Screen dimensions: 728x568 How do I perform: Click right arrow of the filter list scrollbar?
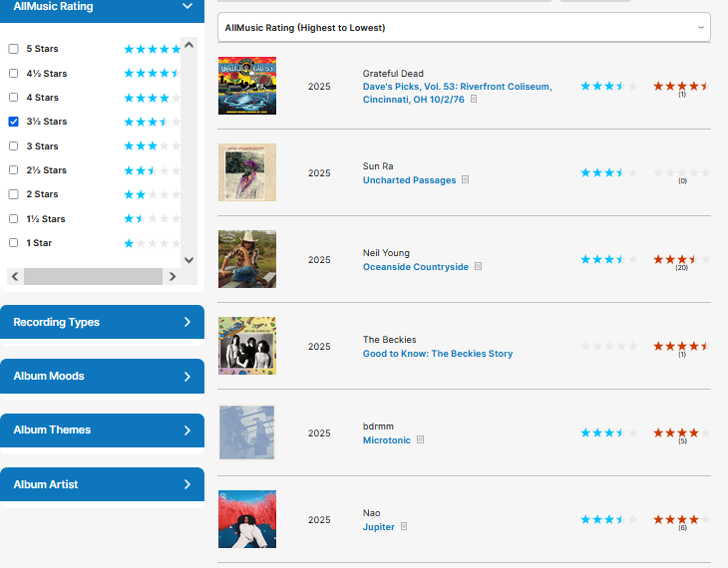[172, 277]
